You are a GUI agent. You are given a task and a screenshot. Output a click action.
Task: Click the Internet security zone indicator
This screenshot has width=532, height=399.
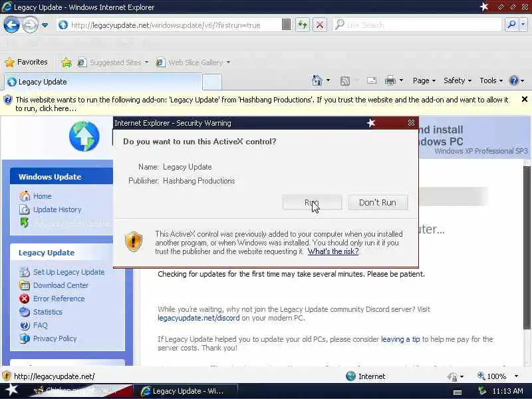tap(366, 376)
